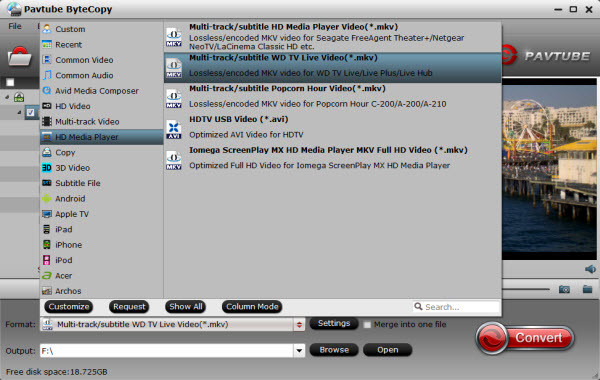Expand the Output path dropdown
Viewport: 600px width, 380px height.
click(x=299, y=351)
